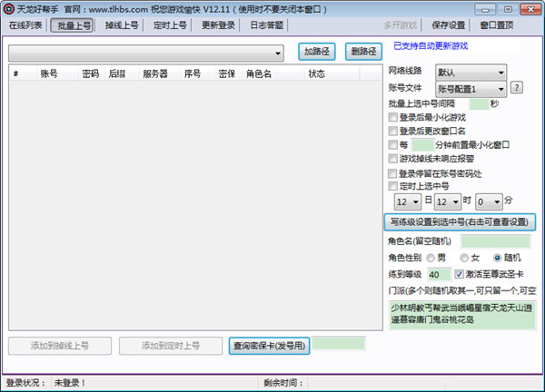Click the 已支持自动更新游戏 link text

click(x=431, y=45)
